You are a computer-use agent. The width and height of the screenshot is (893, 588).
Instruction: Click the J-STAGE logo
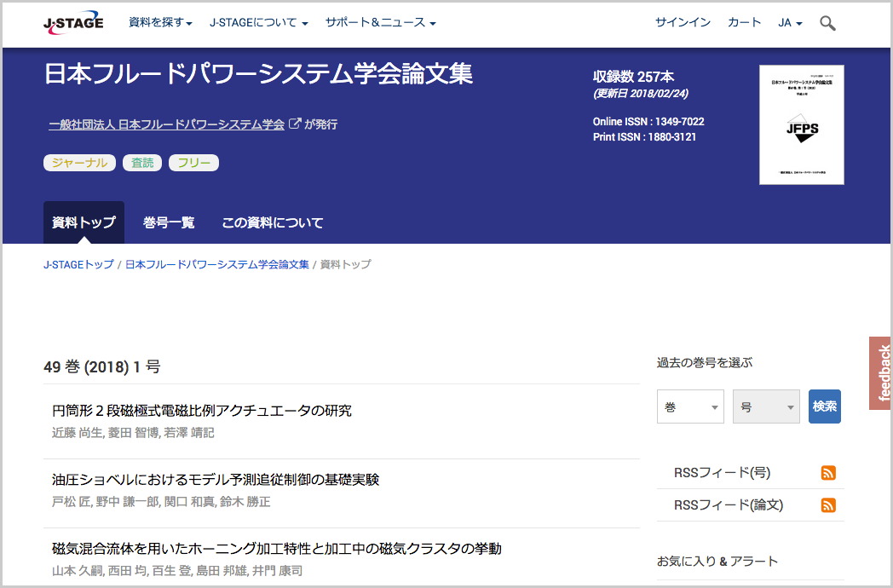(73, 23)
